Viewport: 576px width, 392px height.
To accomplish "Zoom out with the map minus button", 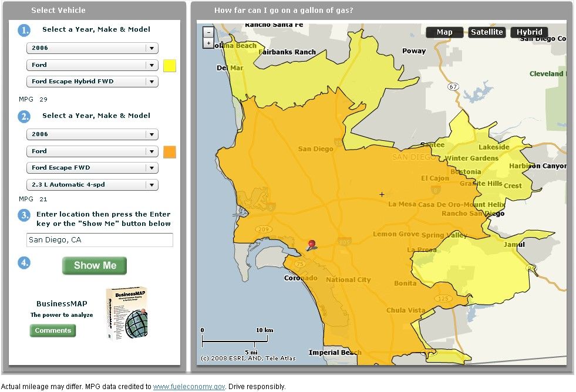I will point(208,32).
